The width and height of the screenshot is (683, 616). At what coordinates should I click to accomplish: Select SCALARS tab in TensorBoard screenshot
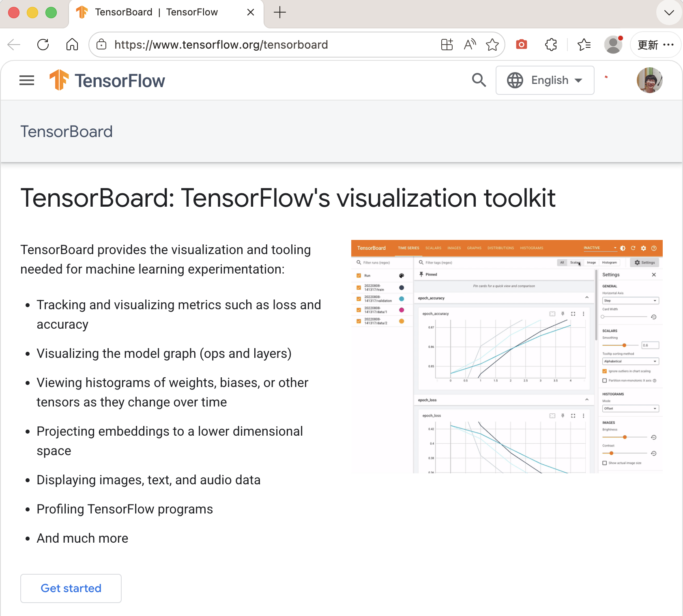pos(433,248)
